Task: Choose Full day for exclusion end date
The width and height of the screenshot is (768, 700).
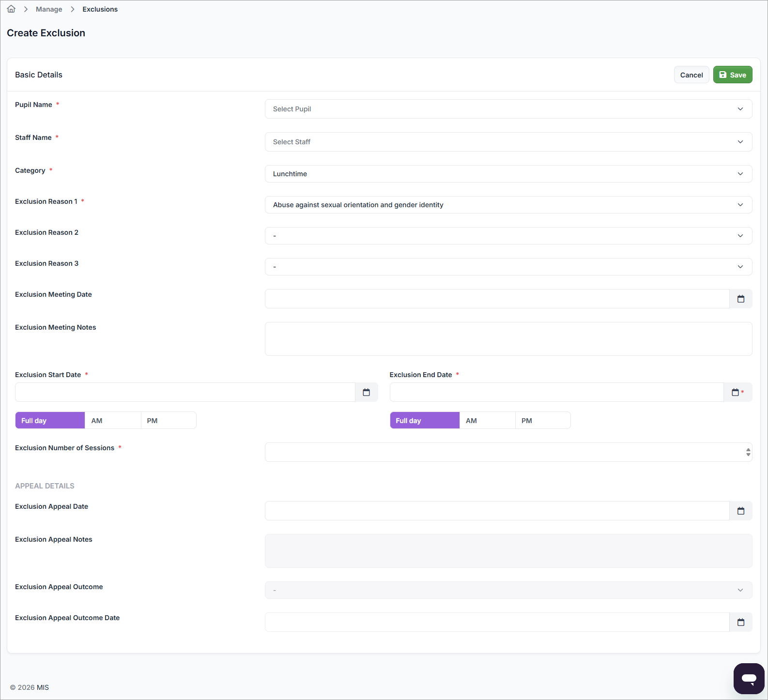Action: (424, 420)
